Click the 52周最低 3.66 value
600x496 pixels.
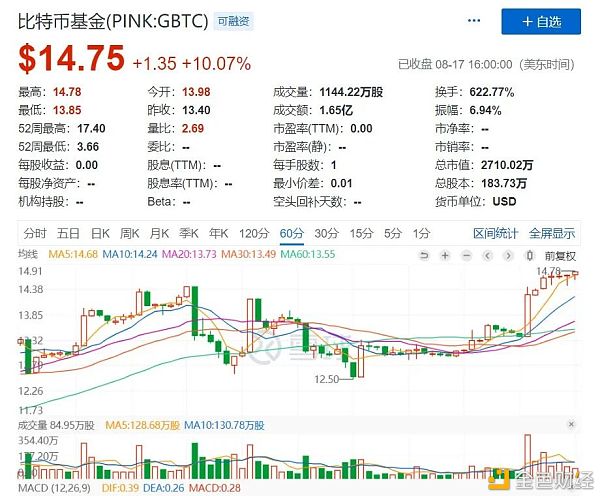point(88,147)
